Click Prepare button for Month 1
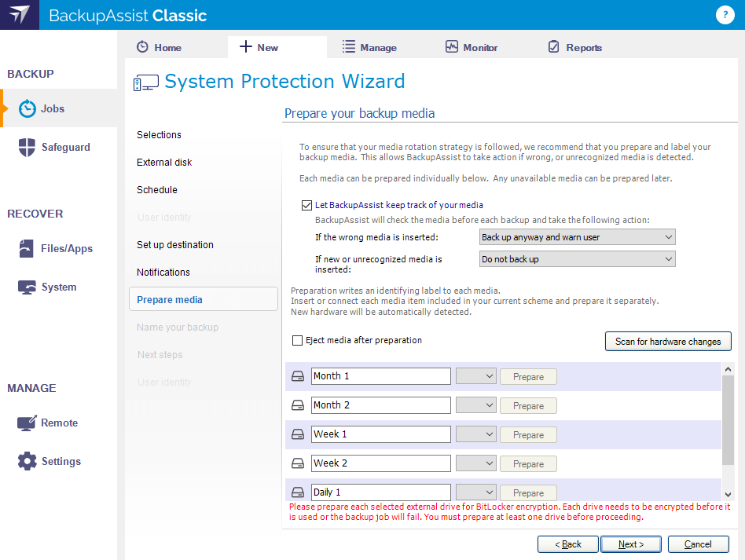The width and height of the screenshot is (745, 560). pos(528,377)
